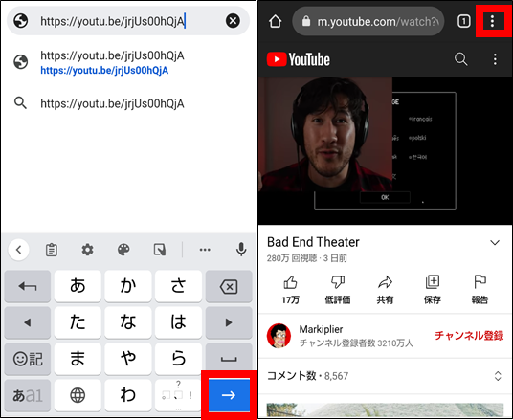The image size is (513, 420).
Task: Tap the YouTube logo
Action: click(299, 59)
